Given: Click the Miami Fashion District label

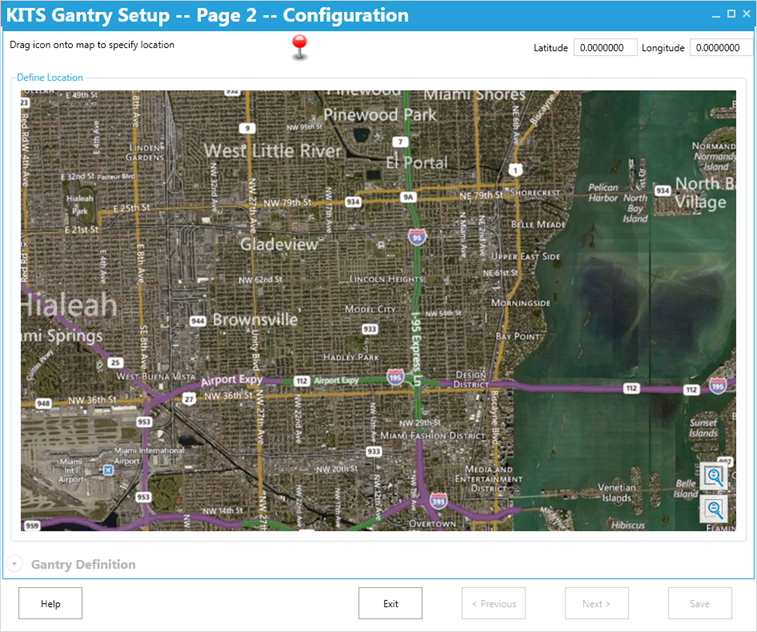Looking at the screenshot, I should tap(433, 435).
